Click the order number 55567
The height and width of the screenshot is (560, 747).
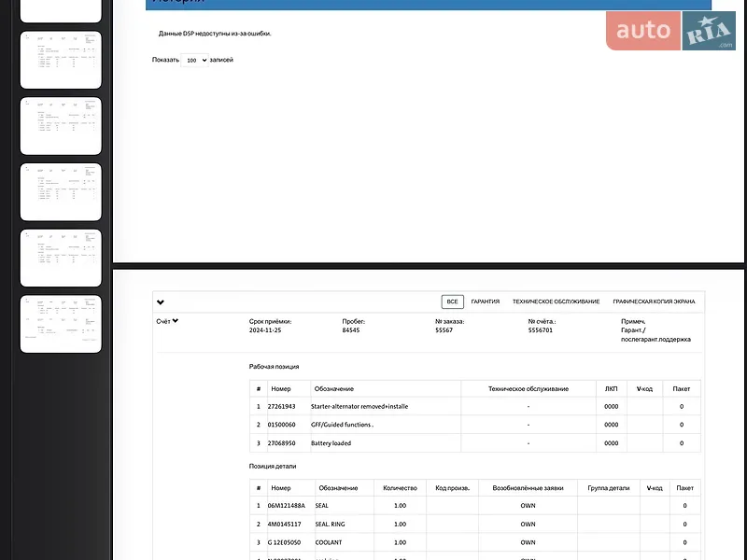(444, 330)
